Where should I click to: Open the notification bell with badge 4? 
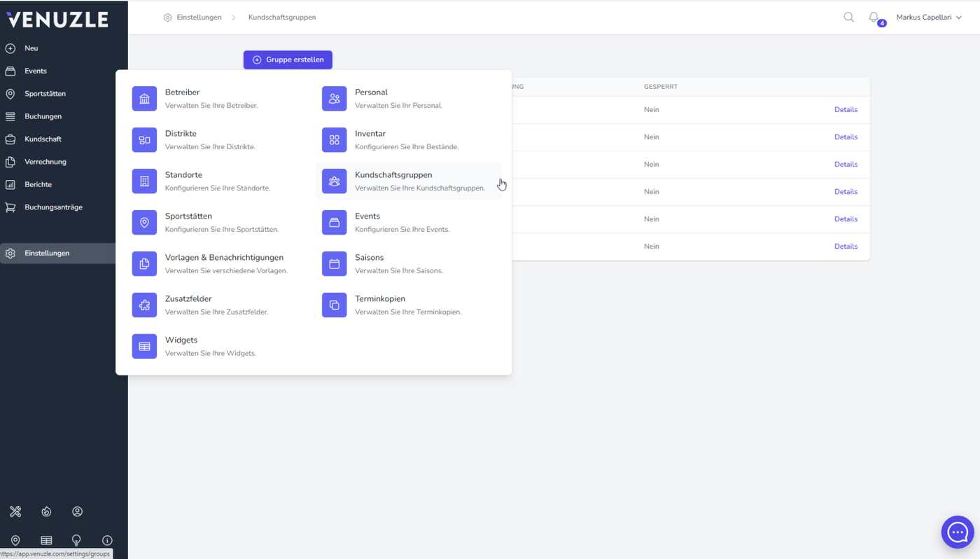pos(874,18)
